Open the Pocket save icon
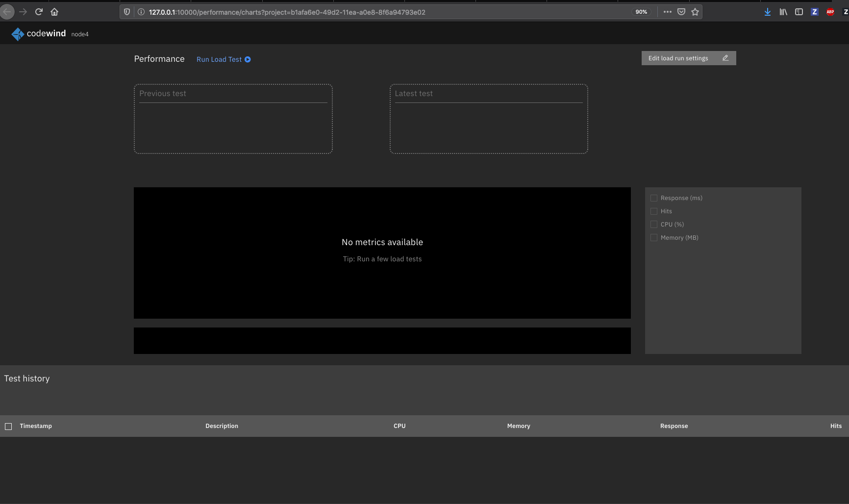The height and width of the screenshot is (504, 849). pos(681,11)
